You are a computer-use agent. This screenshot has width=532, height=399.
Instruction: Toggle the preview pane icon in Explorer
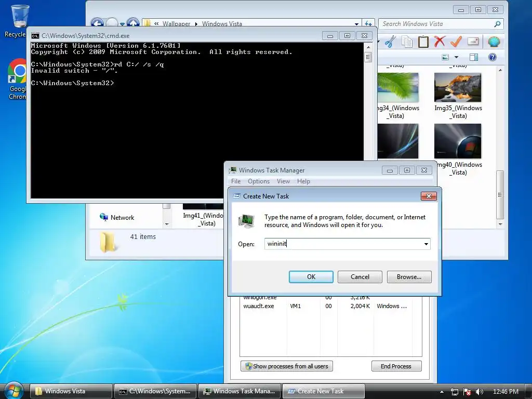[474, 57]
